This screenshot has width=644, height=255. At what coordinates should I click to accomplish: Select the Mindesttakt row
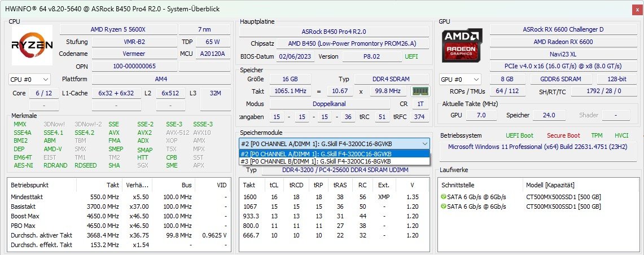[x=119, y=197]
